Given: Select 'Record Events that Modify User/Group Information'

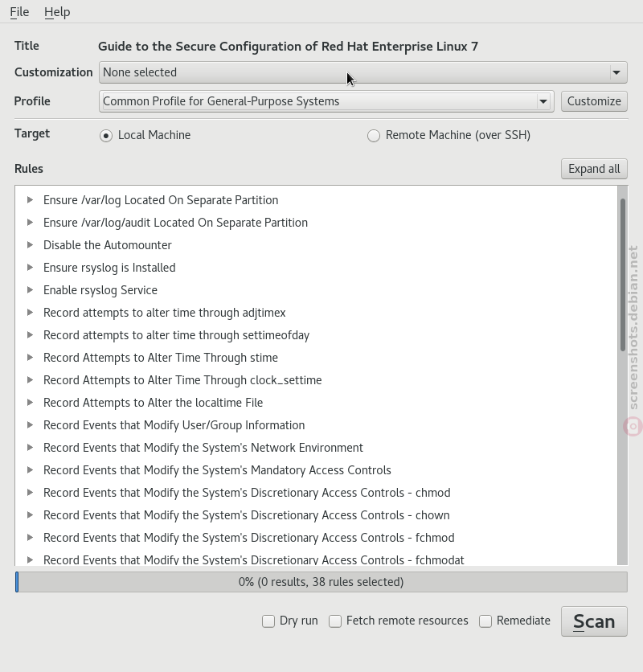Looking at the screenshot, I should pos(174,425).
